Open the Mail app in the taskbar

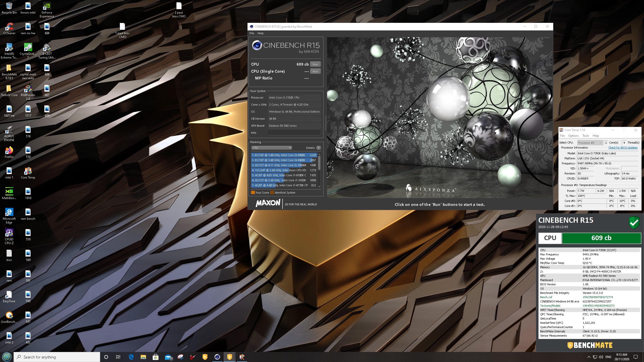click(x=169, y=357)
